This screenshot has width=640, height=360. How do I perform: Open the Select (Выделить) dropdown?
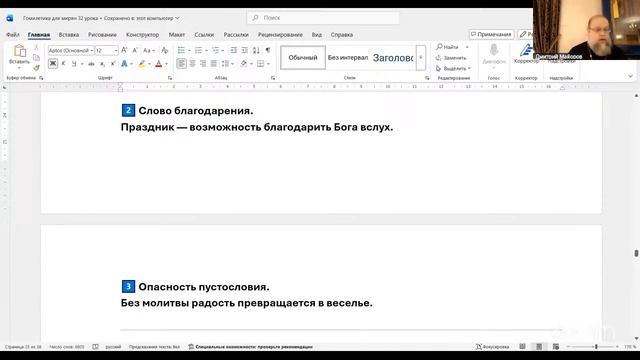click(453, 68)
